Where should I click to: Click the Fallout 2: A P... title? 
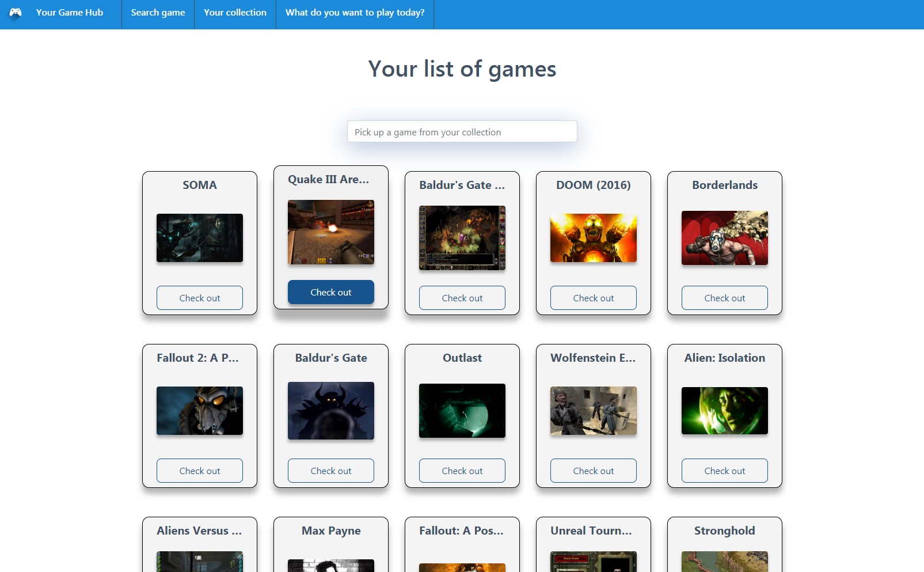197,358
